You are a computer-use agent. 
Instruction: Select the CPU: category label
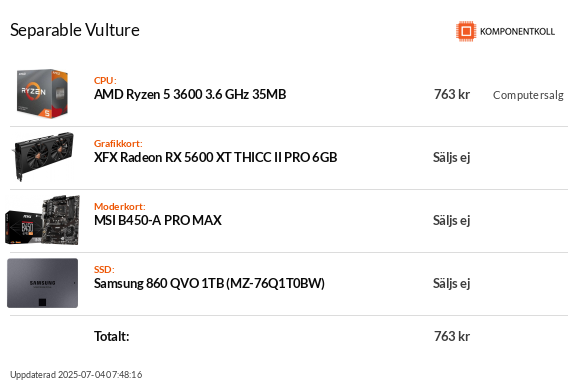tap(105, 80)
